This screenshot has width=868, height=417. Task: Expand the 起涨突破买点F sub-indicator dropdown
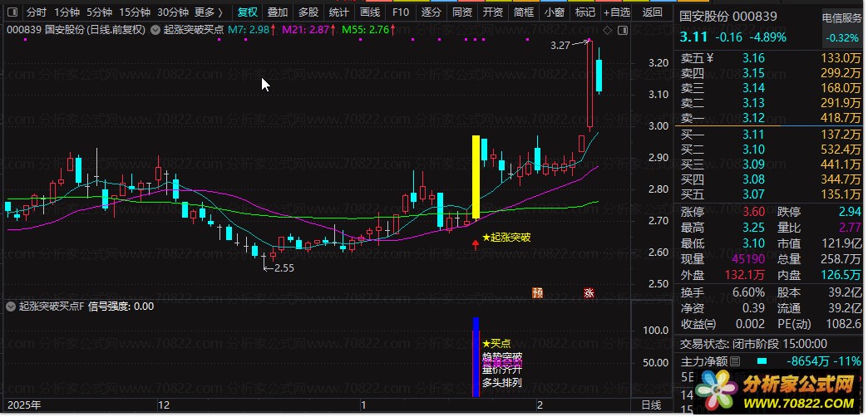tap(11, 306)
